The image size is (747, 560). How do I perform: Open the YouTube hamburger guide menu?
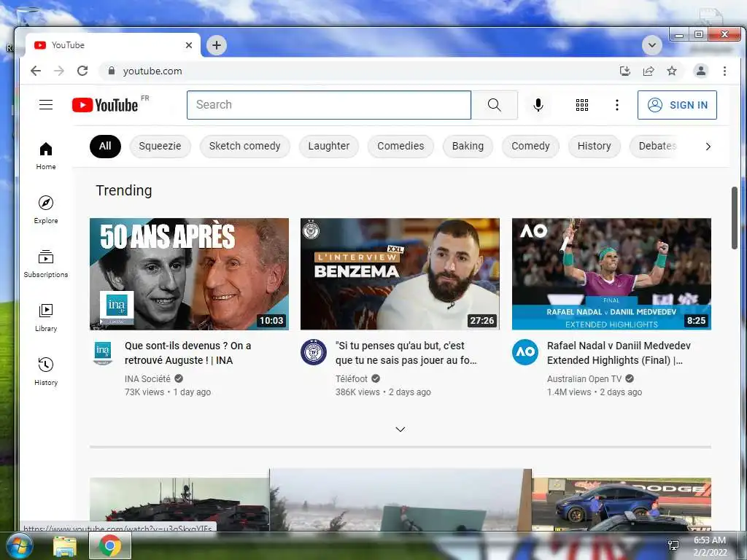pos(46,105)
